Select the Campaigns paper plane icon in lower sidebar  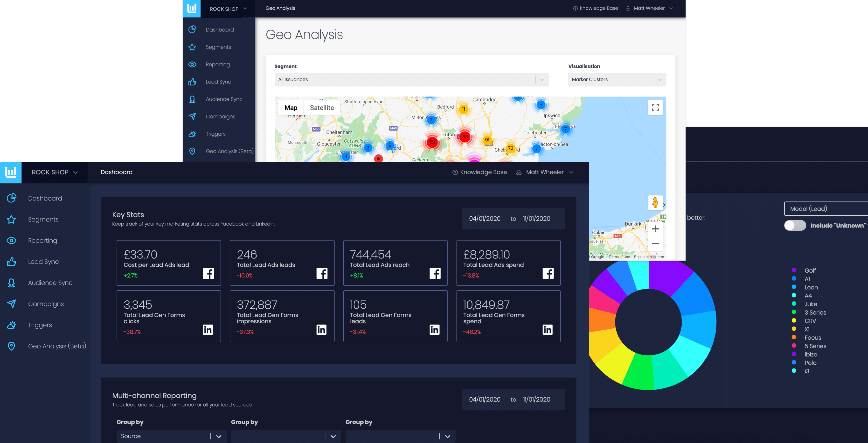11,304
